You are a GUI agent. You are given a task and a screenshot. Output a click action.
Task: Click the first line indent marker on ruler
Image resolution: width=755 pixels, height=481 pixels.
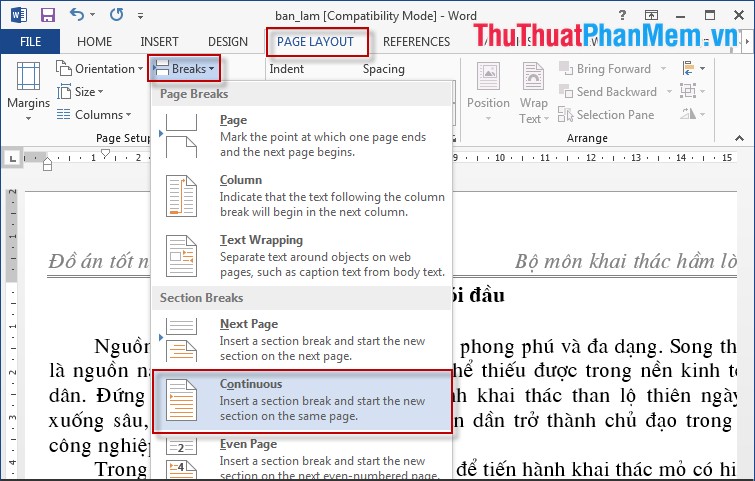[x=105, y=153]
